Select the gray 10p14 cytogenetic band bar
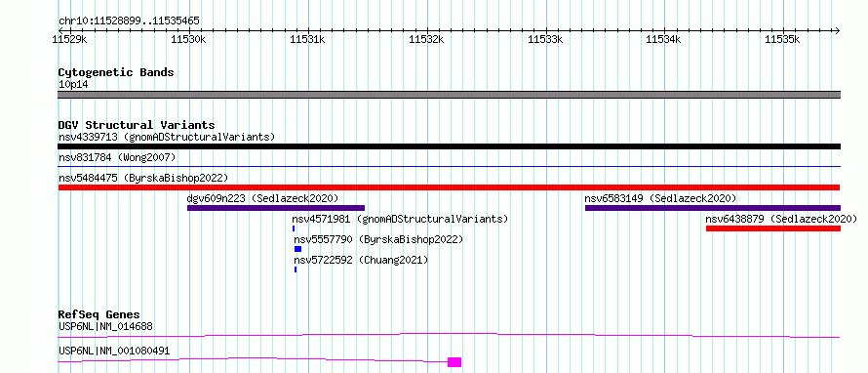This screenshot has height=373, width=868. tap(449, 95)
